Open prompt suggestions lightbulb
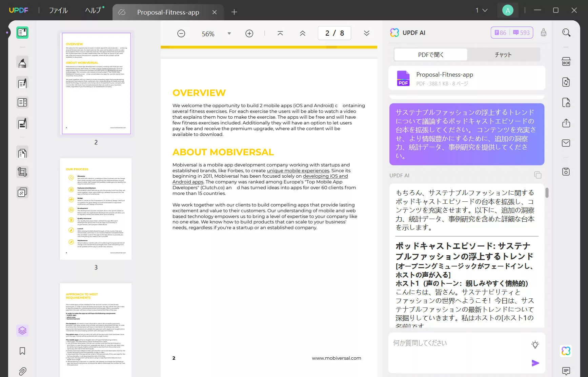The image size is (588, 377). click(535, 345)
